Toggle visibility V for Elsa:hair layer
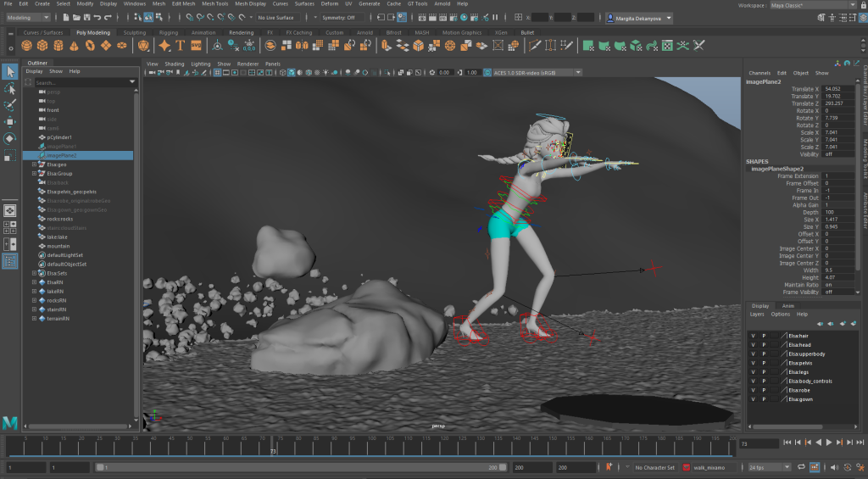 (x=753, y=336)
